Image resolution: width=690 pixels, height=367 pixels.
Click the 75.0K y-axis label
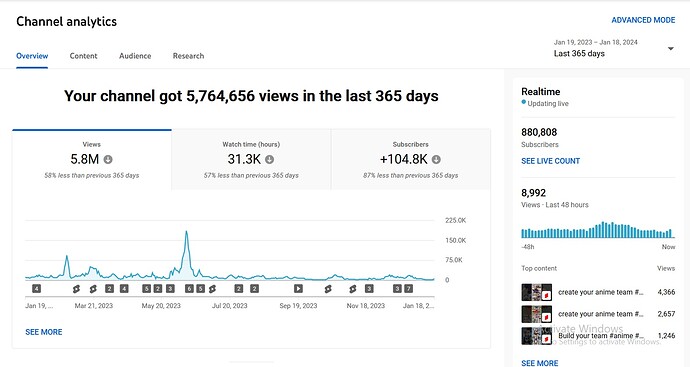tap(454, 260)
